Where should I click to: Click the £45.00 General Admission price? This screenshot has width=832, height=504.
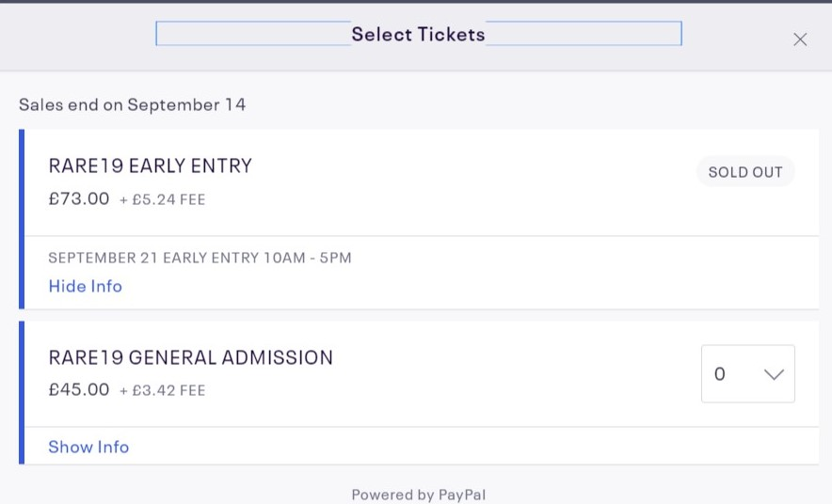[79, 389]
